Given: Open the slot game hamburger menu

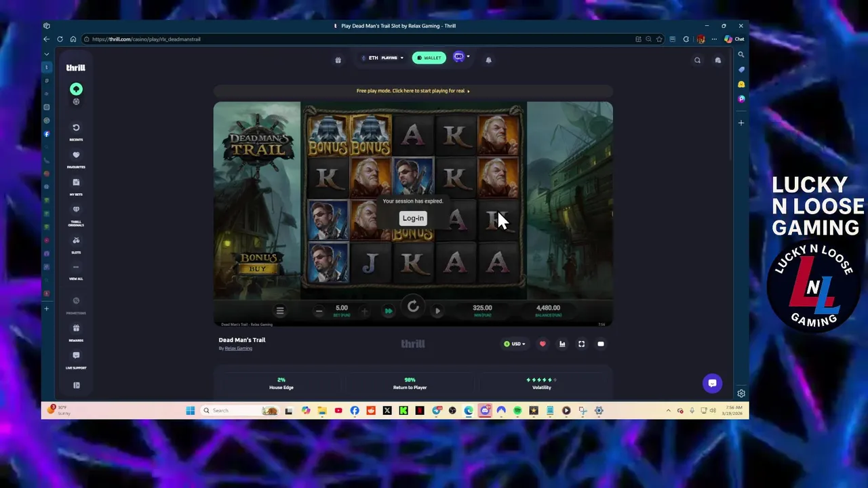Looking at the screenshot, I should point(279,310).
